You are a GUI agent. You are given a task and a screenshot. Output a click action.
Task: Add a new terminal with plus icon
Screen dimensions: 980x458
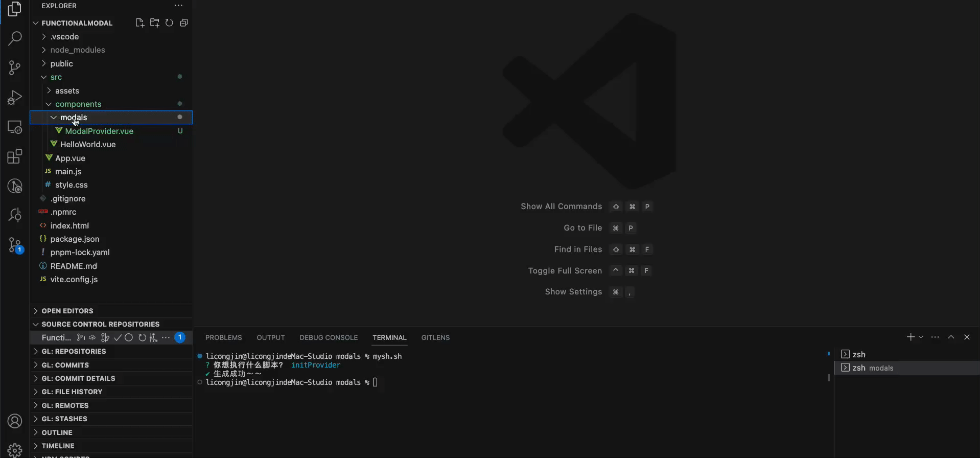(x=911, y=337)
